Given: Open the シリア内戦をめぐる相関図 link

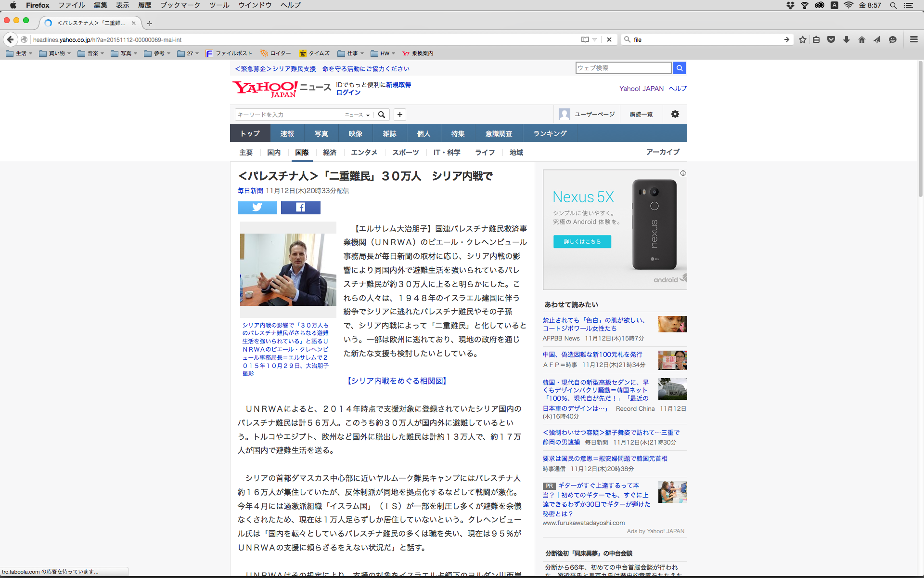Looking at the screenshot, I should tap(397, 381).
